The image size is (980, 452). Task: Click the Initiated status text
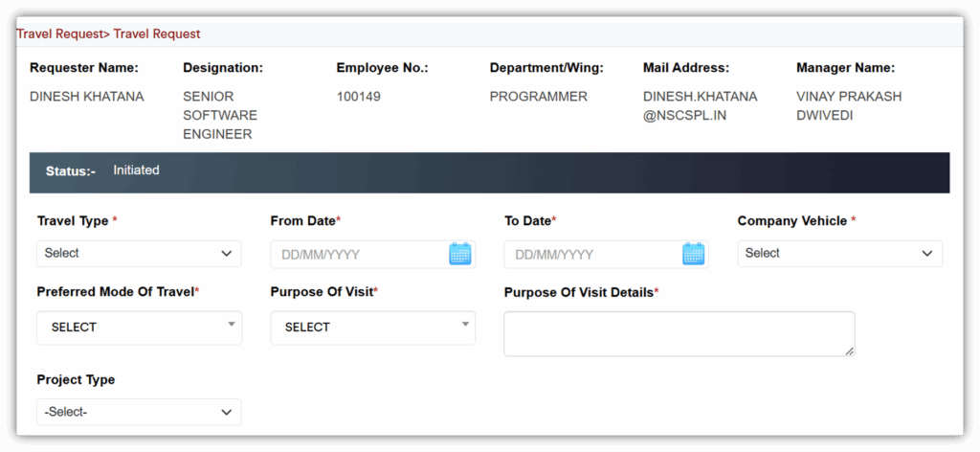[136, 170]
